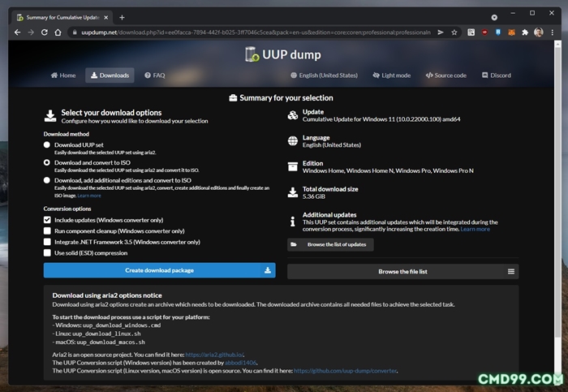This screenshot has width=568, height=392.
Task: Click the Cumulative Update for Windows 11 text
Action: pyautogui.click(x=381, y=119)
